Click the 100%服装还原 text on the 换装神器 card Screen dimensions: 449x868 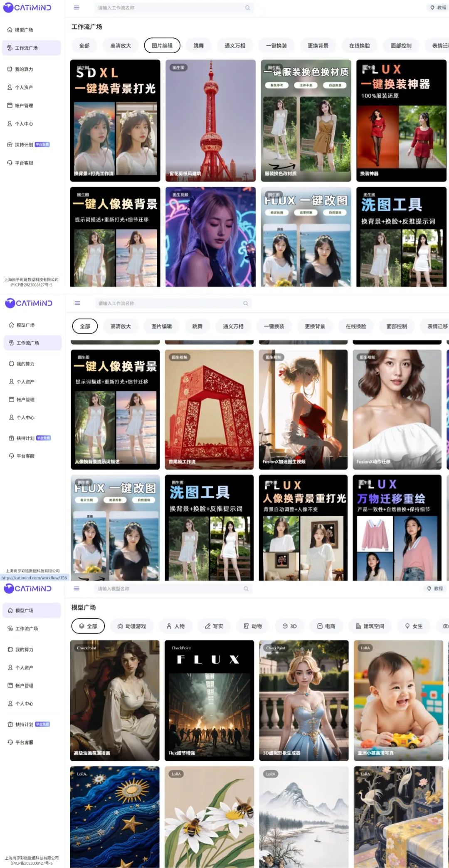(x=380, y=96)
